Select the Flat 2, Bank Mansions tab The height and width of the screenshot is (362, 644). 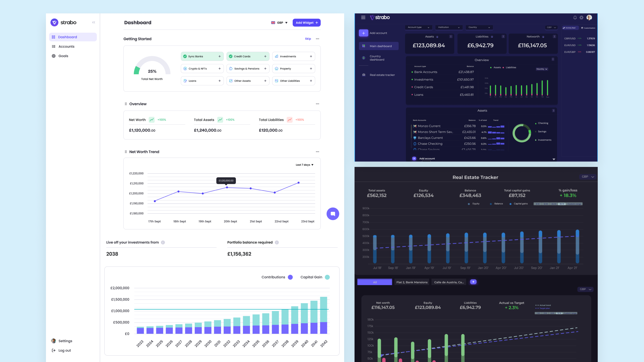click(x=412, y=282)
